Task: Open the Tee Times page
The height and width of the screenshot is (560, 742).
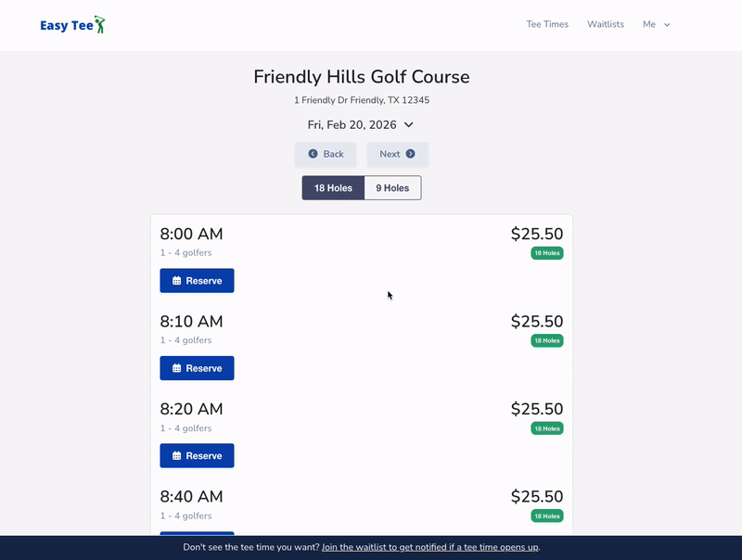Action: coord(547,24)
